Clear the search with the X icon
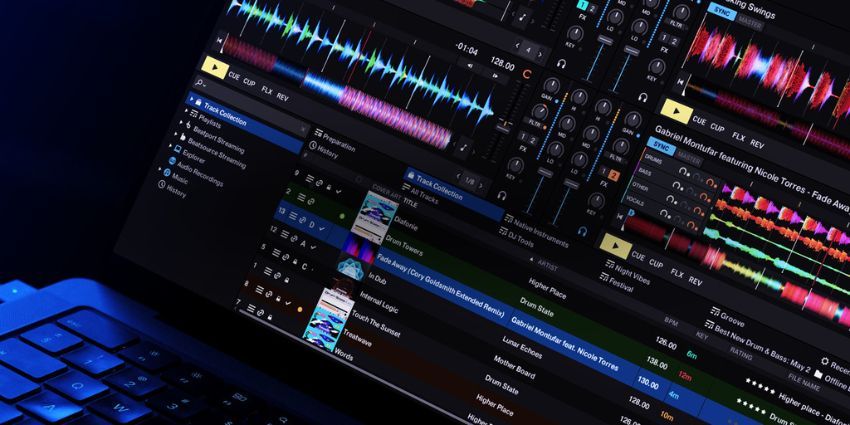The height and width of the screenshot is (425, 850). pos(302,130)
